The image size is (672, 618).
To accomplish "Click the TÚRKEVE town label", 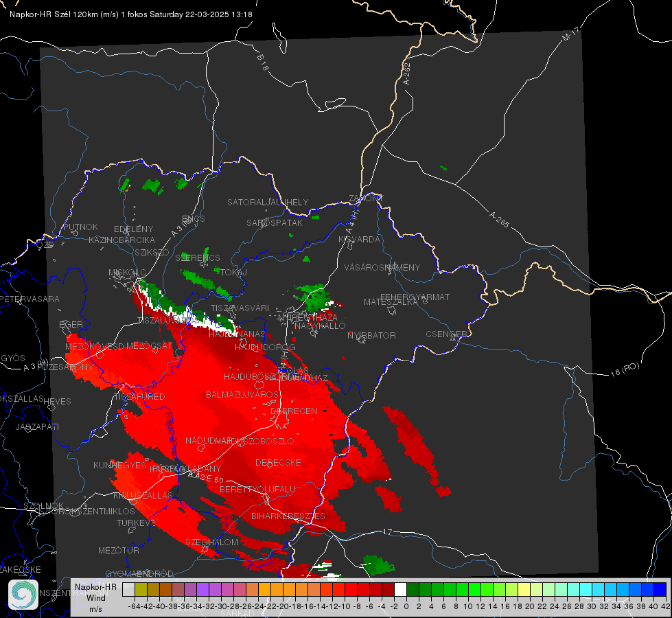I will point(136,523).
